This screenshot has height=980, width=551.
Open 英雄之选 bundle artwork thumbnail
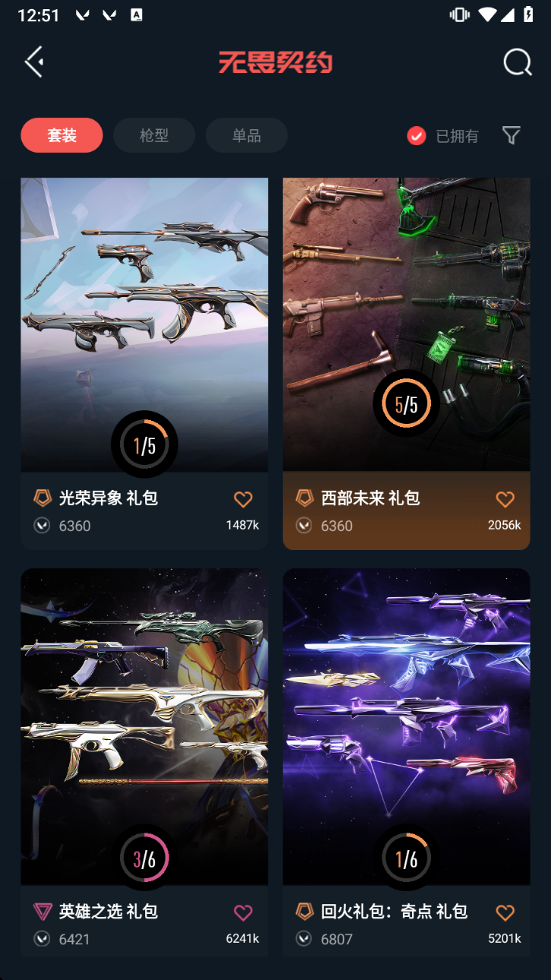click(144, 726)
